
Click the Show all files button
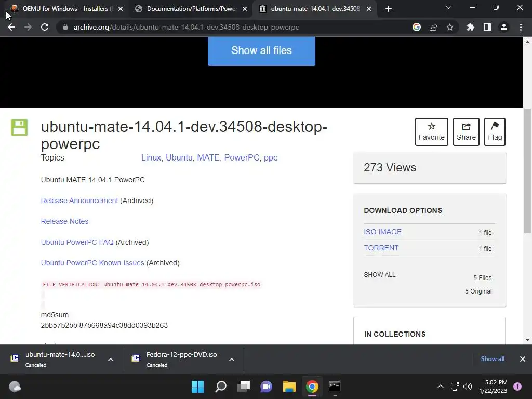[261, 50]
